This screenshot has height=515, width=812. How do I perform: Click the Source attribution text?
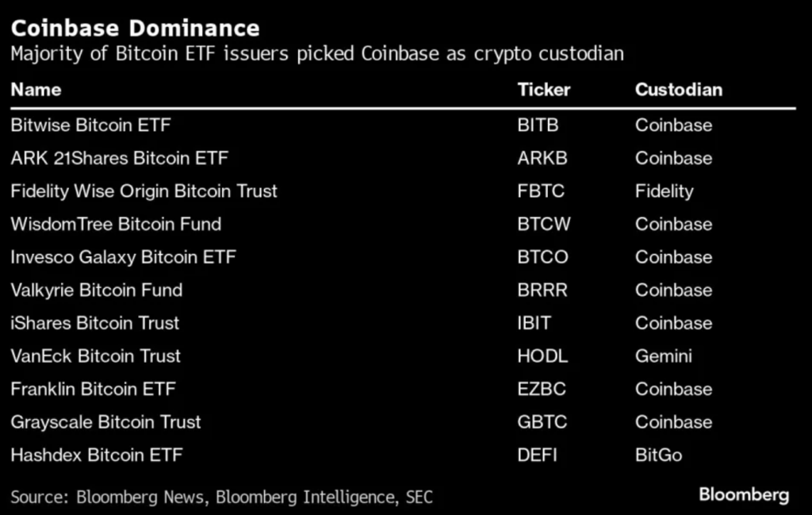click(x=221, y=498)
